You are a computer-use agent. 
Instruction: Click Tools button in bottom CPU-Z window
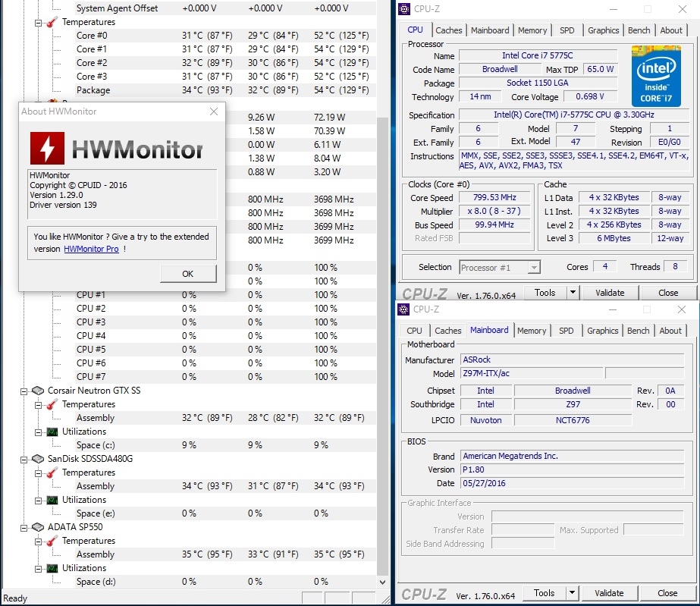(x=544, y=593)
